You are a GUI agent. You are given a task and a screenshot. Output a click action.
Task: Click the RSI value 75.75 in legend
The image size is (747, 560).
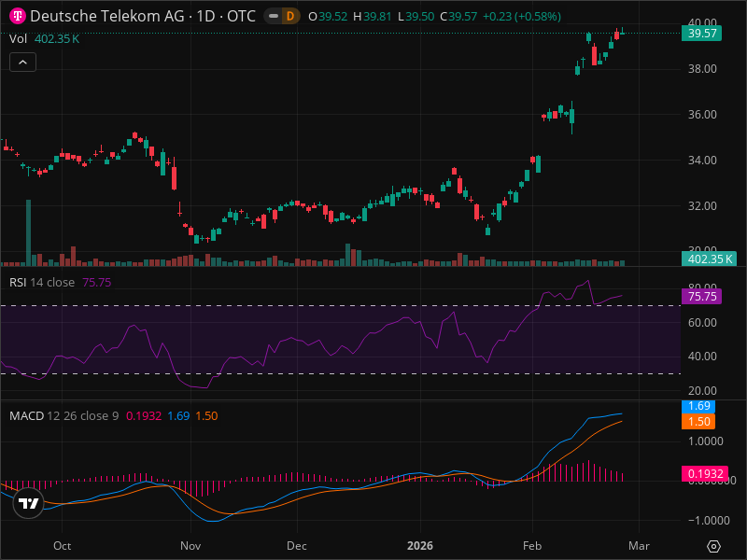[x=97, y=283]
